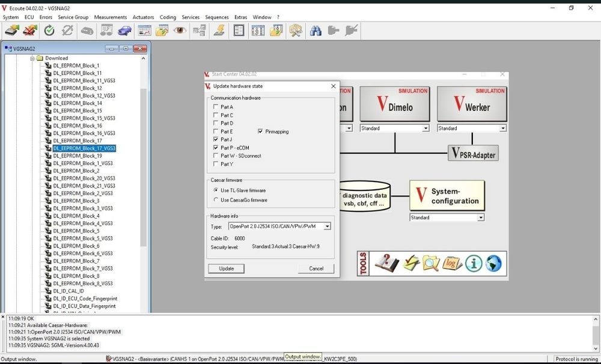Open the Errors menu
The height and width of the screenshot is (364, 601).
[46, 17]
